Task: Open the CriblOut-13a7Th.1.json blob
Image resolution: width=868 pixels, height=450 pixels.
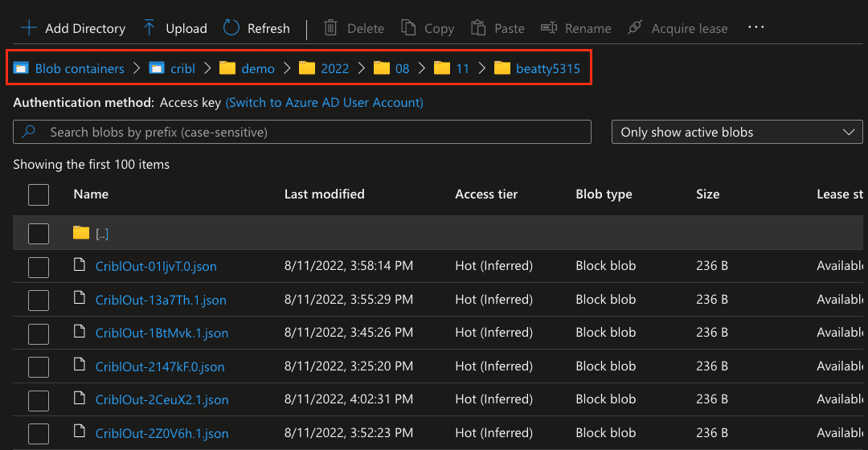Action: (161, 301)
